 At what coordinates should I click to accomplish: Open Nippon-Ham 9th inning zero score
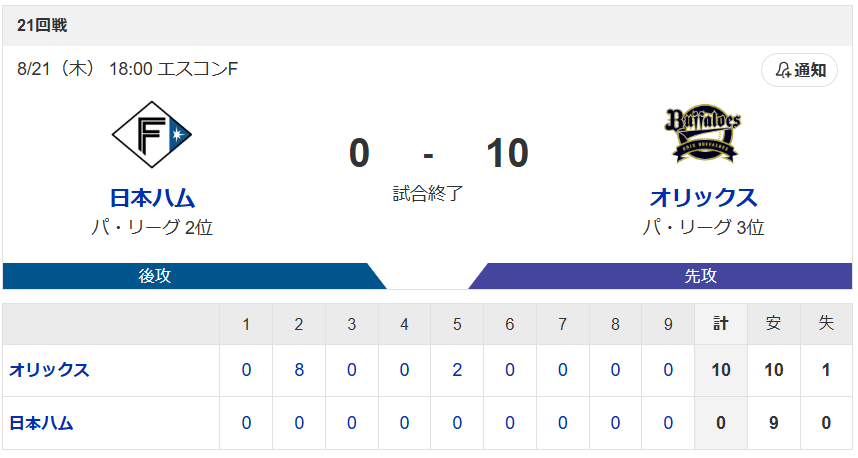(x=668, y=423)
